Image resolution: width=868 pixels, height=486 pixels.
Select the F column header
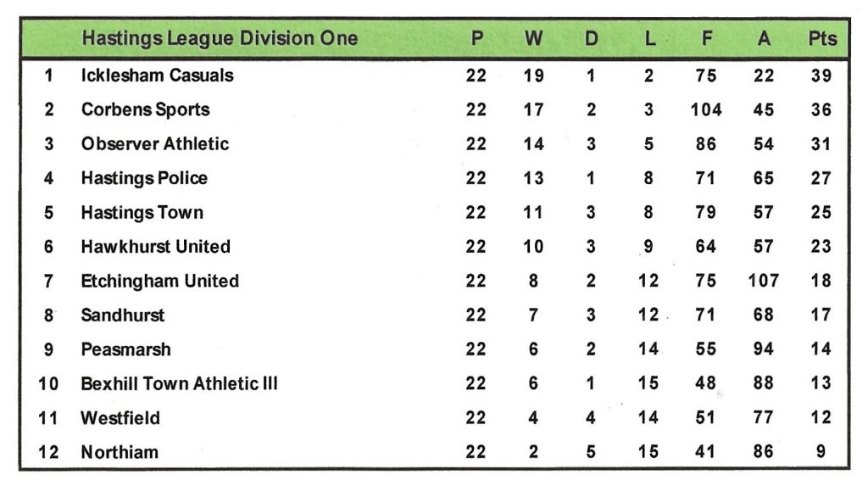coord(706,38)
